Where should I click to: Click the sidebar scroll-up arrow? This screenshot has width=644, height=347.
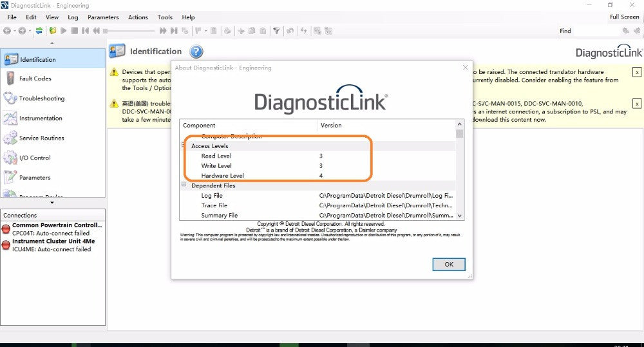tap(52, 43)
